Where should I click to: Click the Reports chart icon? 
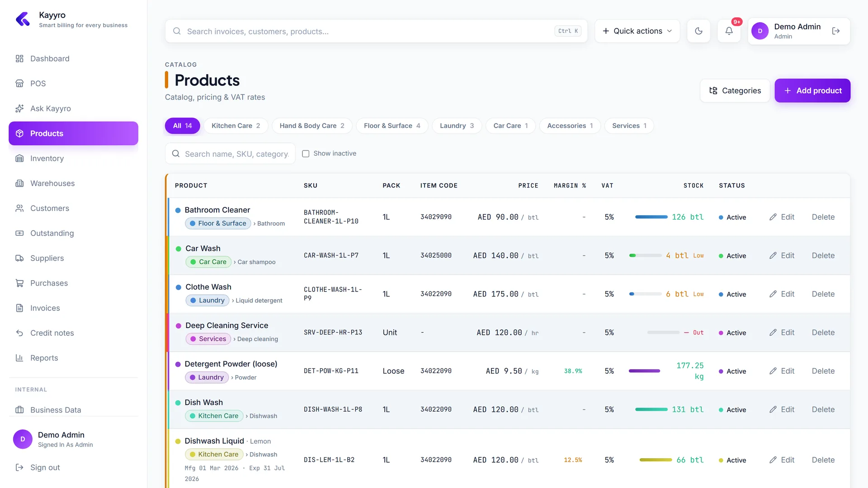click(19, 358)
